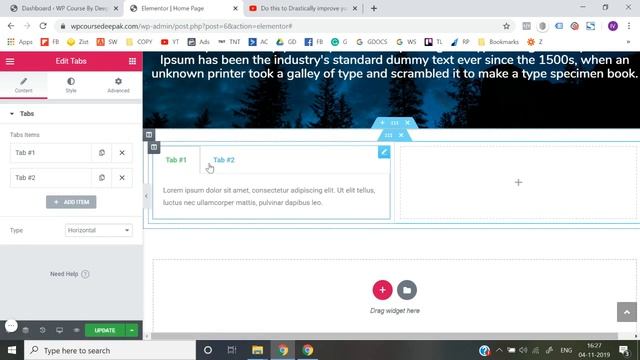Add a section with the top handle plus

coord(382,123)
